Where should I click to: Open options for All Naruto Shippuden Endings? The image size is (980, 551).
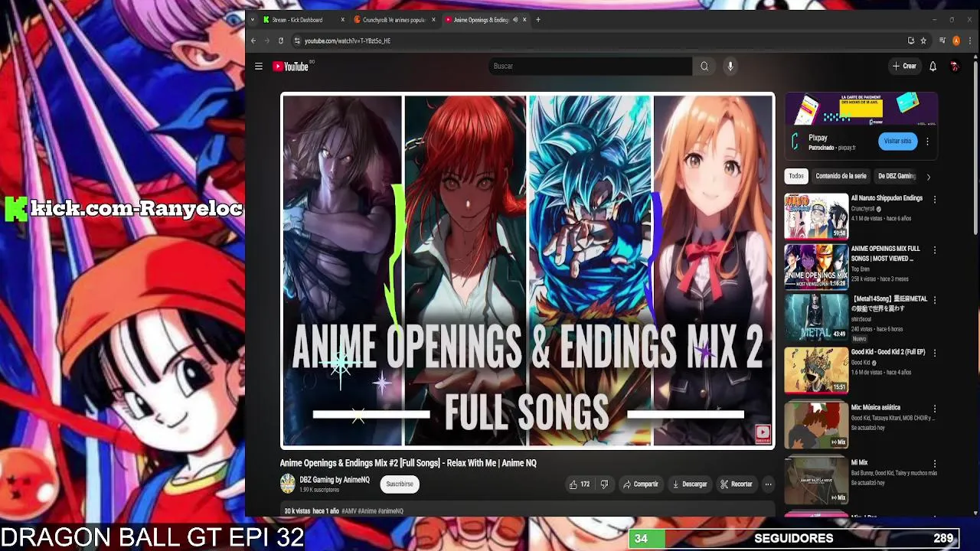(x=934, y=200)
